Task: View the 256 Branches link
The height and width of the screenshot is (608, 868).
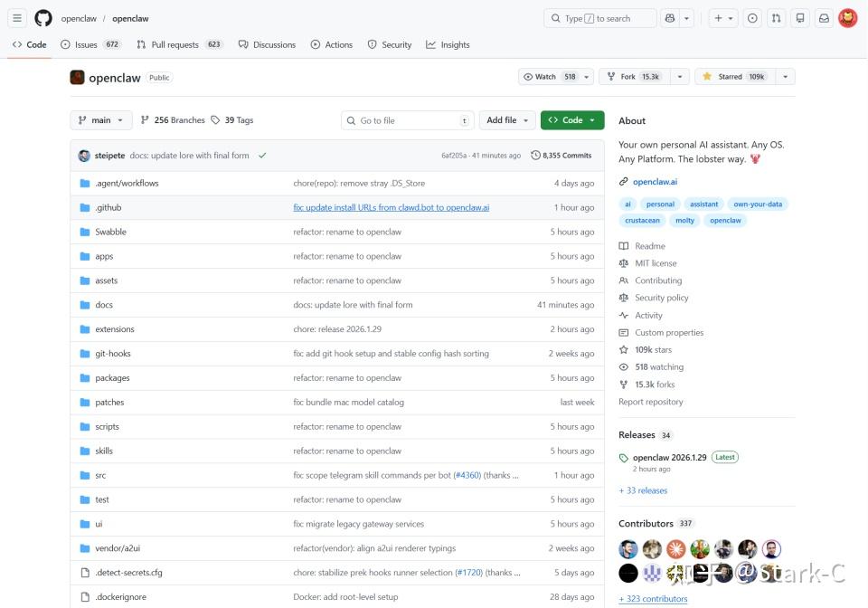Action: (x=173, y=120)
